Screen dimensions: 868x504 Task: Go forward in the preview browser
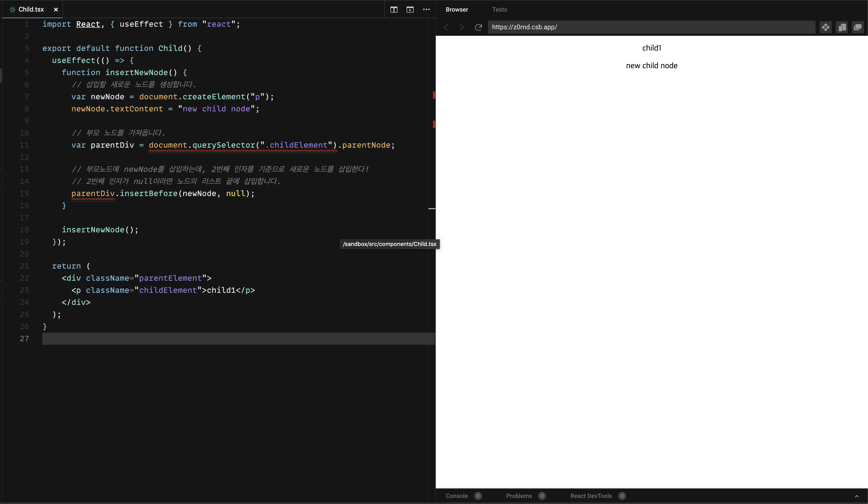pos(462,27)
